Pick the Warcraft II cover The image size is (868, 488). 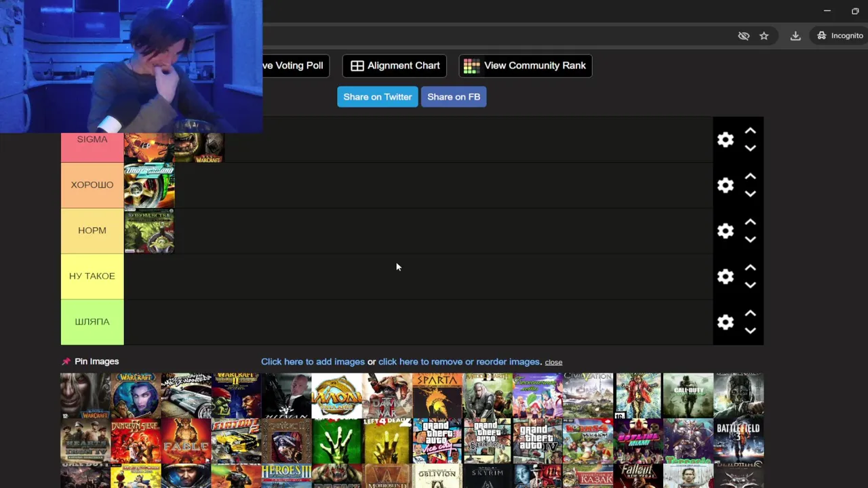click(236, 395)
